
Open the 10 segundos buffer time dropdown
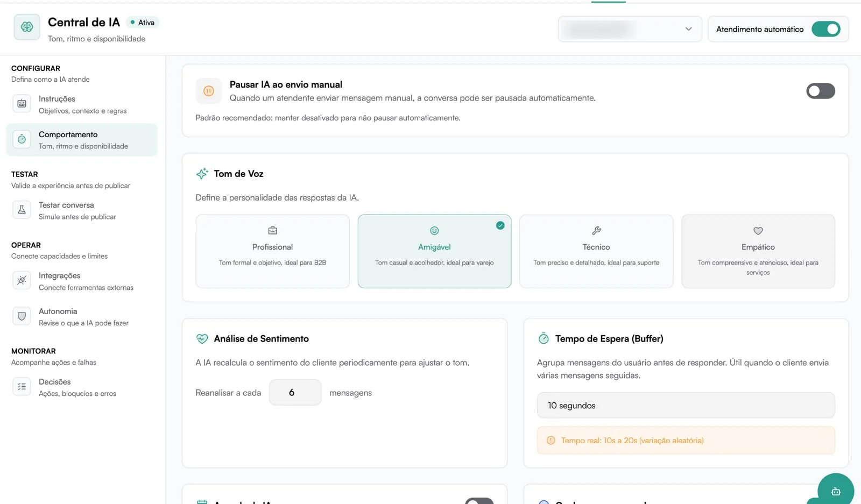pyautogui.click(x=686, y=406)
